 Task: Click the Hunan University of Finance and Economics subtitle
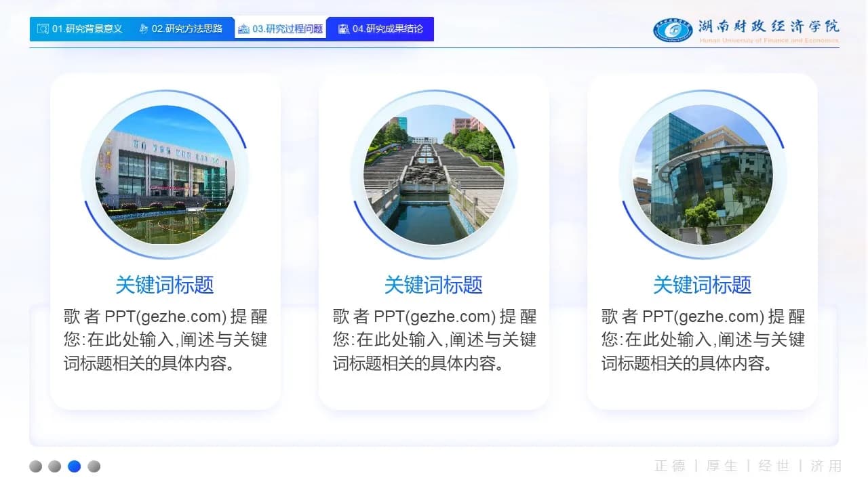tap(769, 41)
